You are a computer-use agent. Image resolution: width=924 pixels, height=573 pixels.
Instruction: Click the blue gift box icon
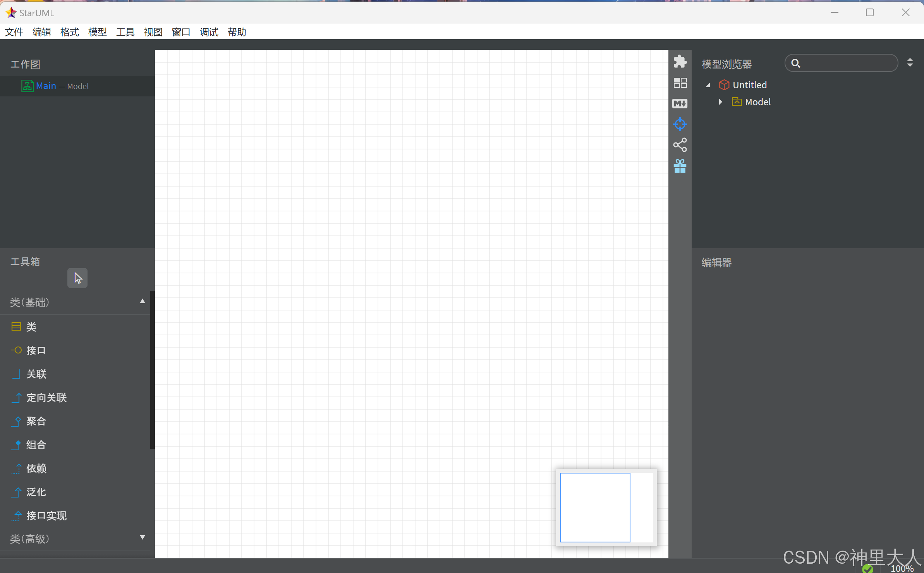coord(680,166)
